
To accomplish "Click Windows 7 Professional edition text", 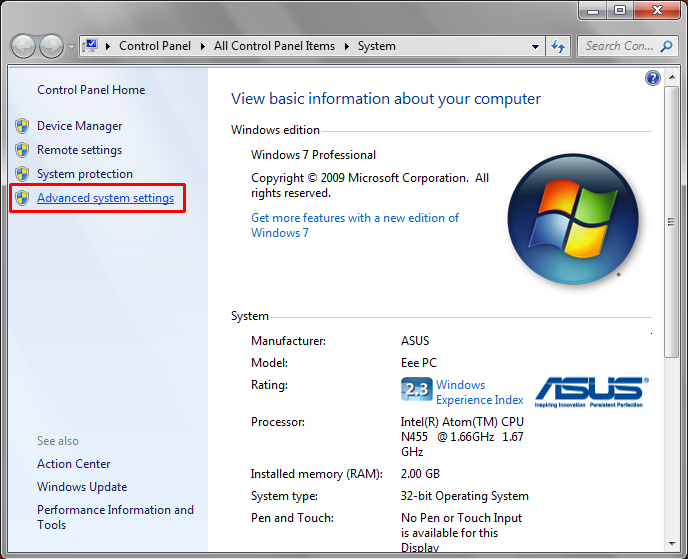I will click(x=313, y=155).
